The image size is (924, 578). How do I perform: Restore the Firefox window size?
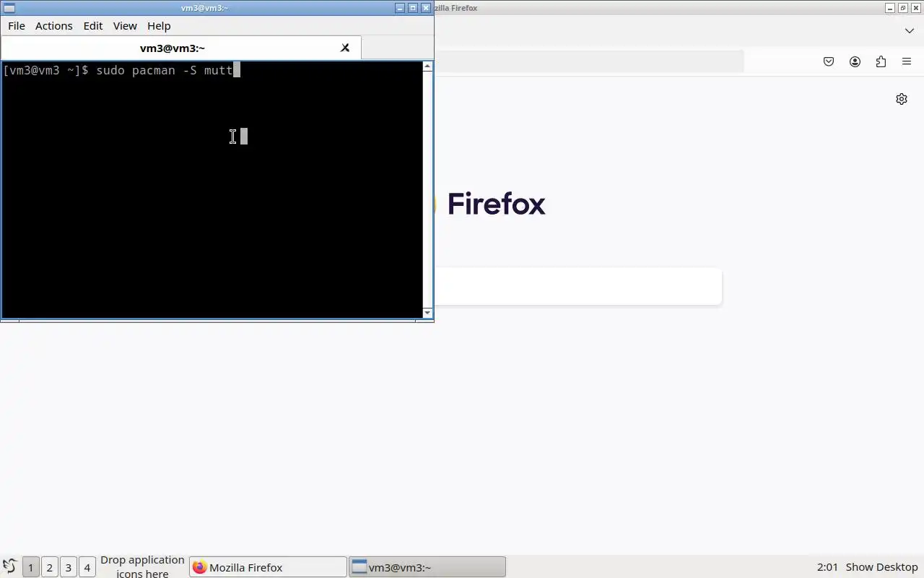point(903,8)
